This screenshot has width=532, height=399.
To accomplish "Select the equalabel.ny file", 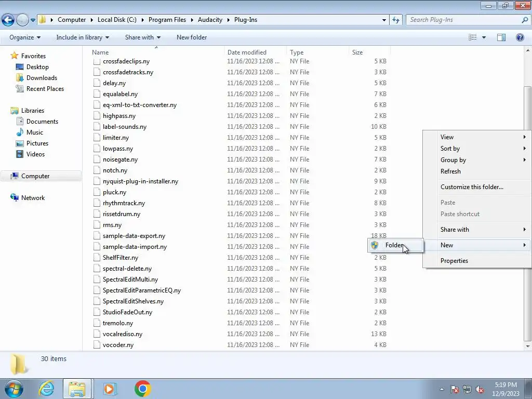I will (120, 94).
